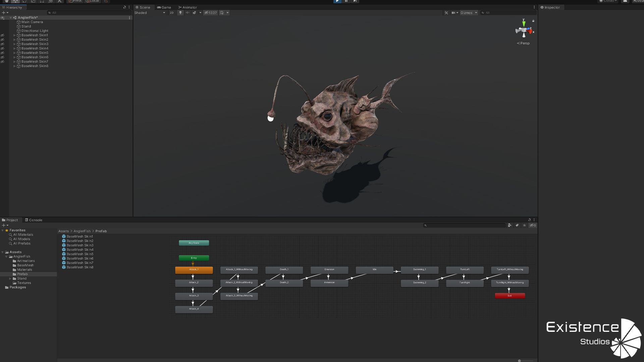The height and width of the screenshot is (362, 644).
Task: Open component editor tools icon in Scene
Action: click(446, 13)
